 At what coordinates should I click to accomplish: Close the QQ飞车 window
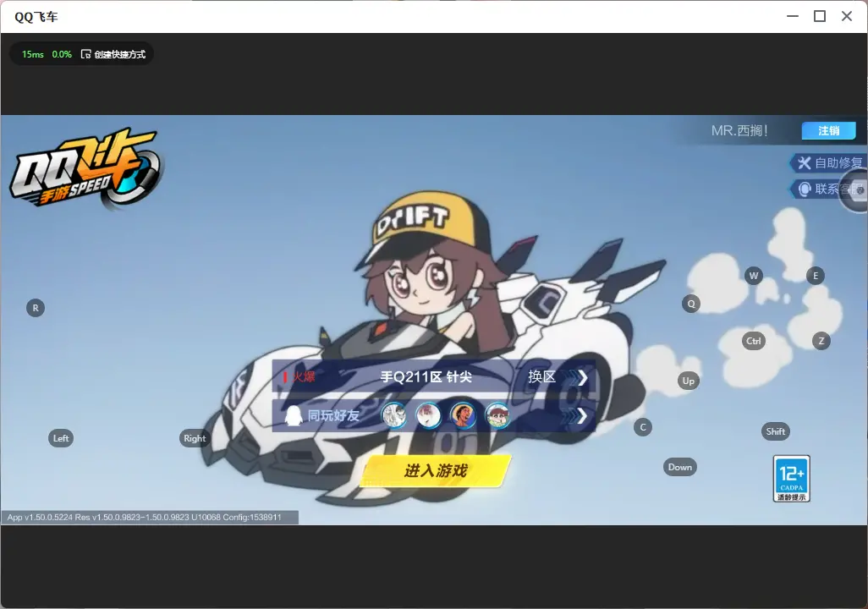(846, 16)
